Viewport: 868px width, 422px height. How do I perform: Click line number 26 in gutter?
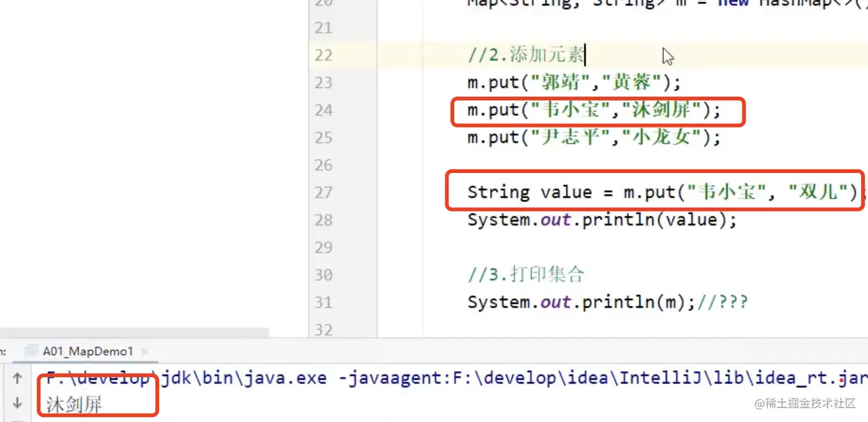click(x=323, y=166)
